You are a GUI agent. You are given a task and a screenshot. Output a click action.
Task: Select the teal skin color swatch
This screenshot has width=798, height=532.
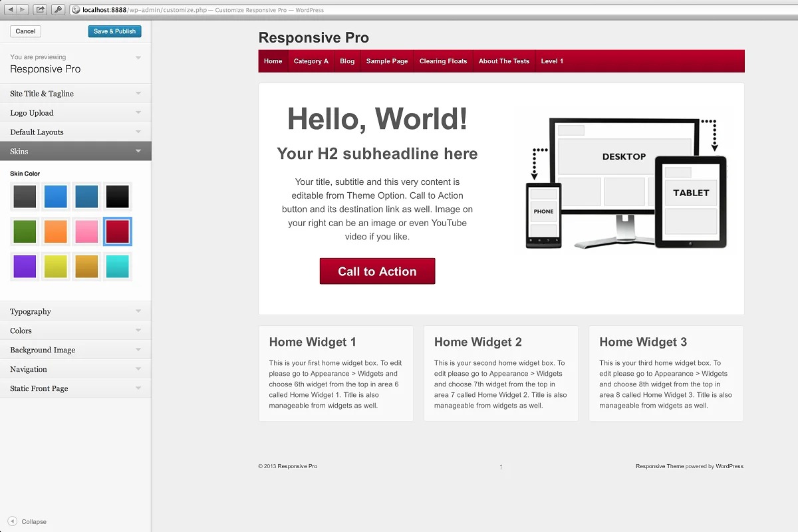[118, 267]
